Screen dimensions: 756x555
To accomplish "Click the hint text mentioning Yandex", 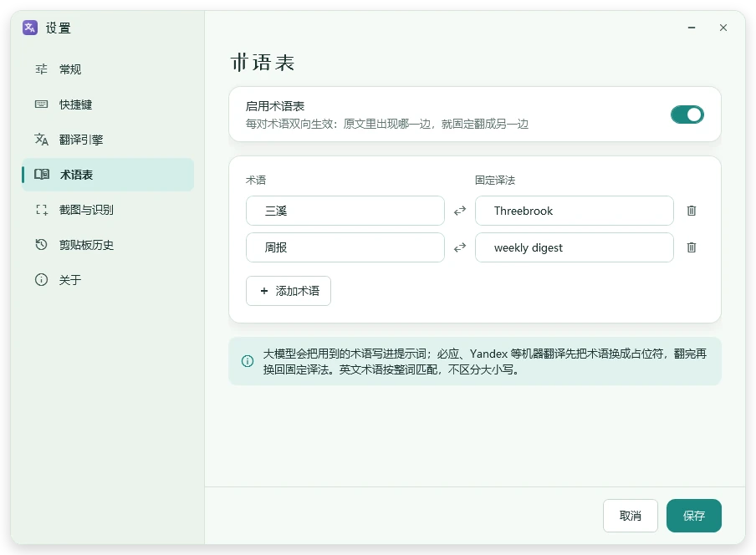I will point(484,362).
